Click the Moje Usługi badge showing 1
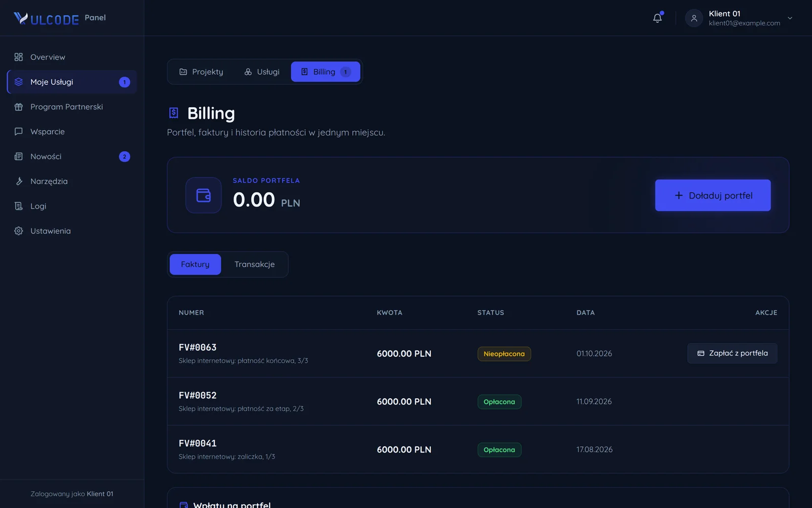The width and height of the screenshot is (812, 508). coord(124,82)
